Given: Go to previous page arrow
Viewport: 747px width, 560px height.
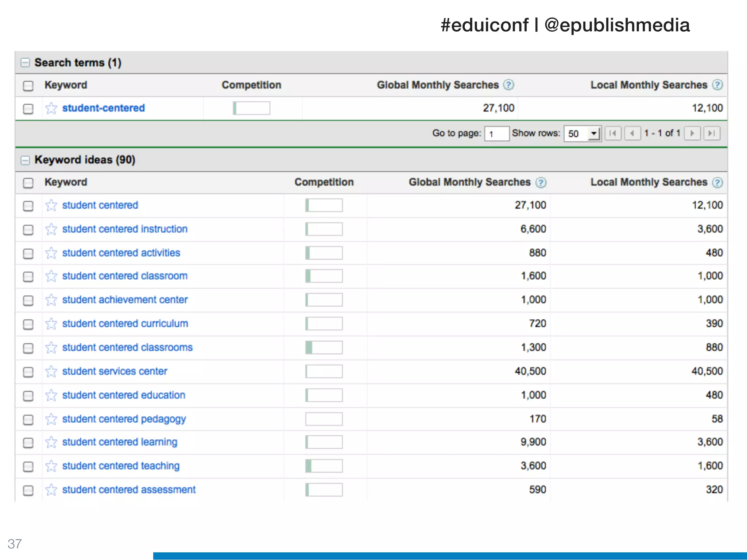Looking at the screenshot, I should coord(632,133).
